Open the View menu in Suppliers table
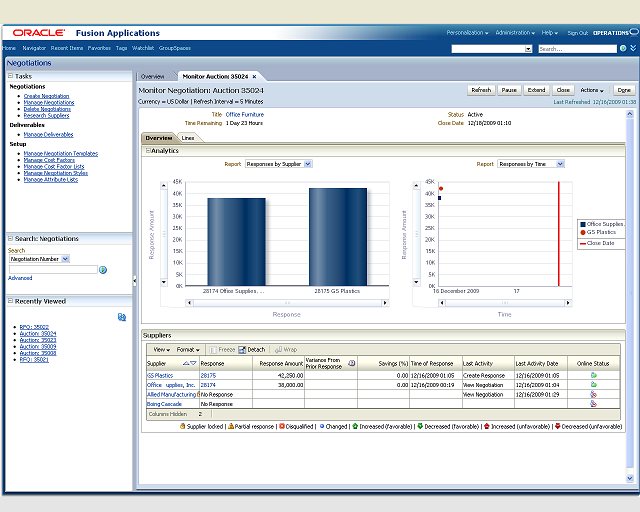Screen dimensions: 640x512 click(x=162, y=349)
